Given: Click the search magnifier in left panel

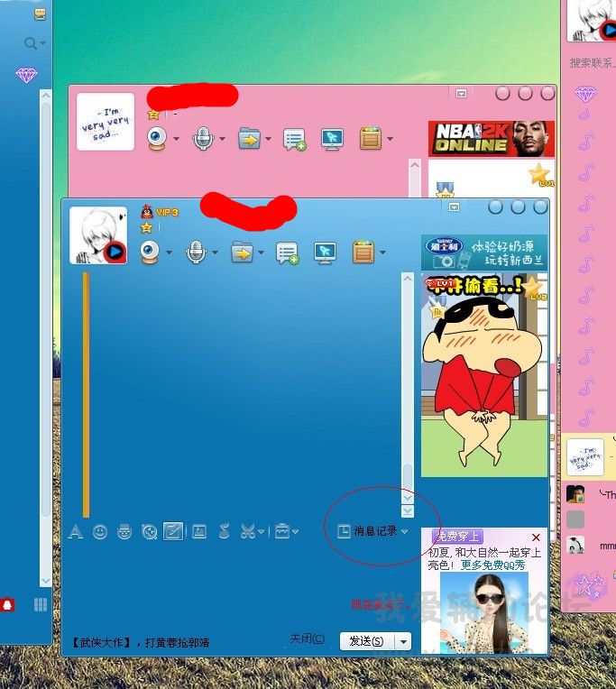Looking at the screenshot, I should click(31, 43).
